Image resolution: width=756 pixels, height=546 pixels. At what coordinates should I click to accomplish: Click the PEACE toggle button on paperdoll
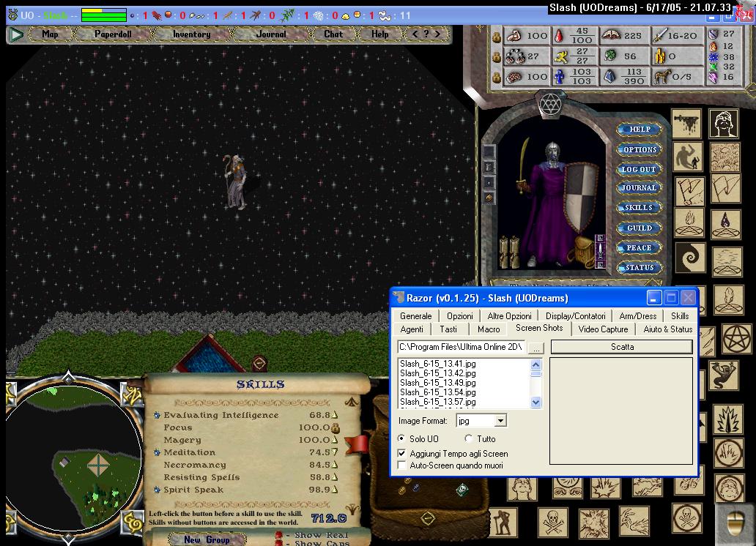(638, 247)
